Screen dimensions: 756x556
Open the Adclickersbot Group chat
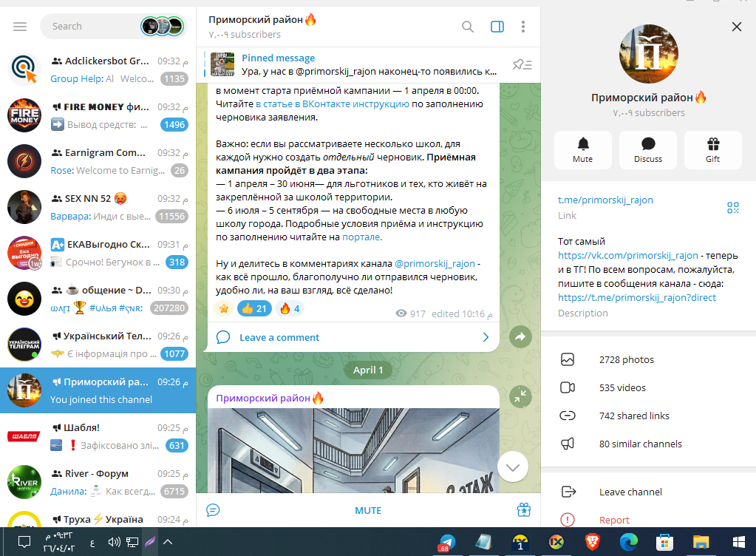(x=98, y=69)
